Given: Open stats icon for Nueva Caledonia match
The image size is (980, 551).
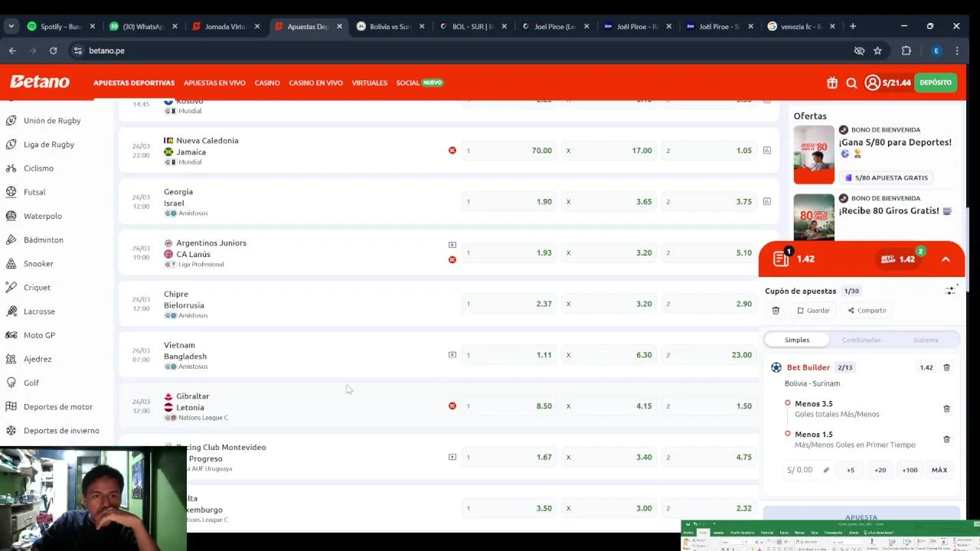Looking at the screenshot, I should [x=766, y=150].
